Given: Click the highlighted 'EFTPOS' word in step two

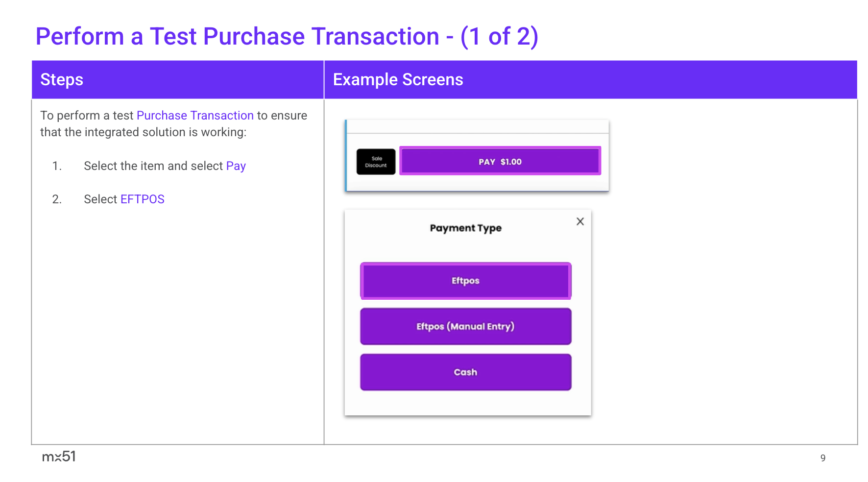Looking at the screenshot, I should [x=142, y=199].
